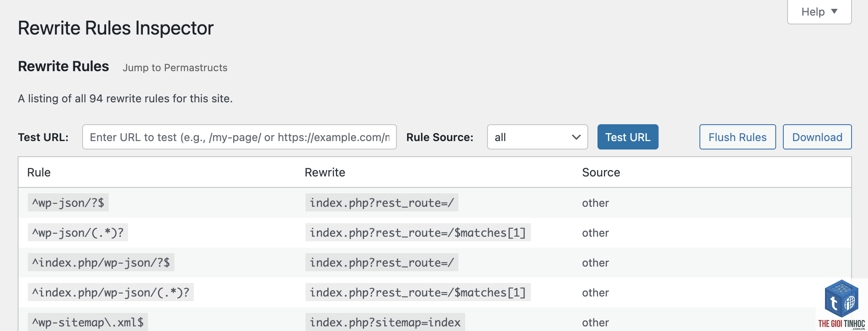Focus the Test URL input field
The width and height of the screenshot is (868, 331).
click(x=239, y=137)
